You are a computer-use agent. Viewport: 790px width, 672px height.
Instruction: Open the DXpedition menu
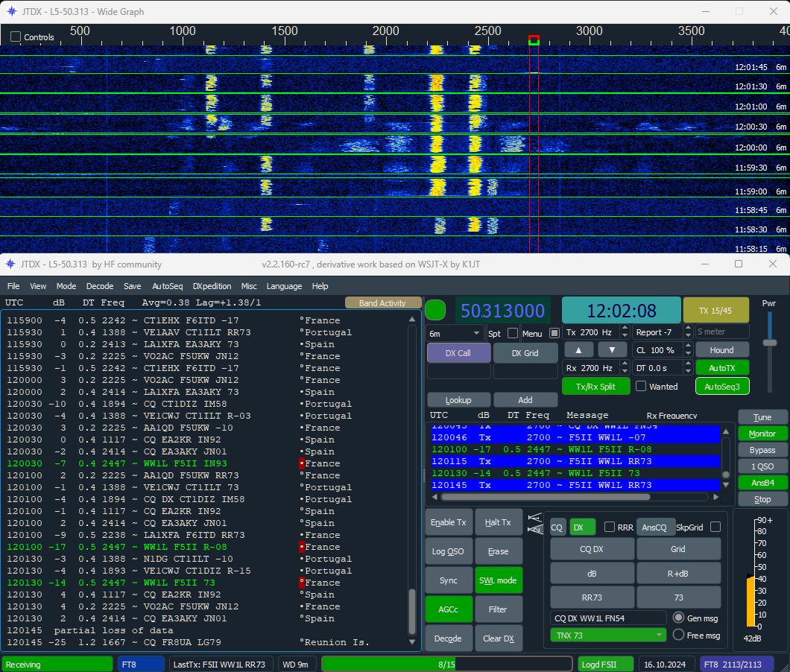(212, 285)
